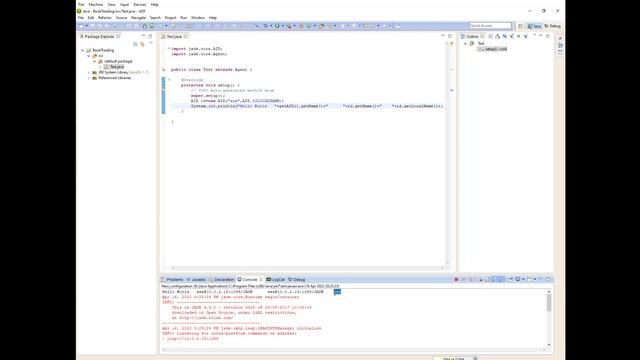
Task: Select the Console tab
Action: (x=250, y=280)
